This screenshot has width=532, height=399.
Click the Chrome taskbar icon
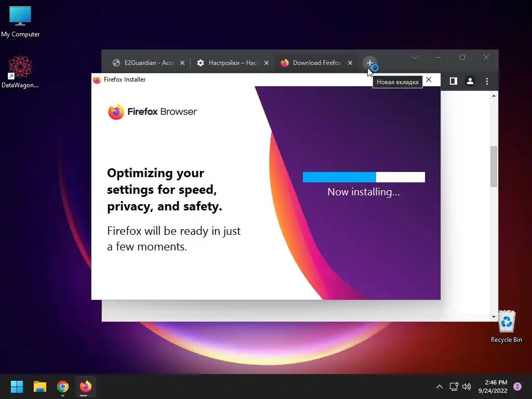point(63,387)
